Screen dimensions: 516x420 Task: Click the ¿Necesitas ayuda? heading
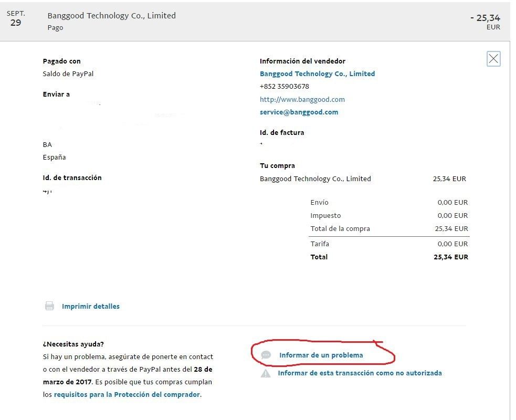[73, 344]
